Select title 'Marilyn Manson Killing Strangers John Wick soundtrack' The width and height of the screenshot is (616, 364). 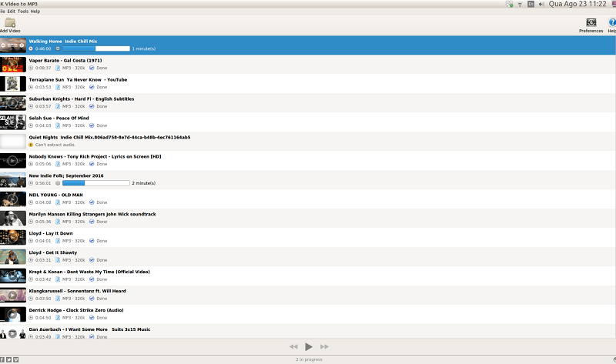[x=92, y=215]
